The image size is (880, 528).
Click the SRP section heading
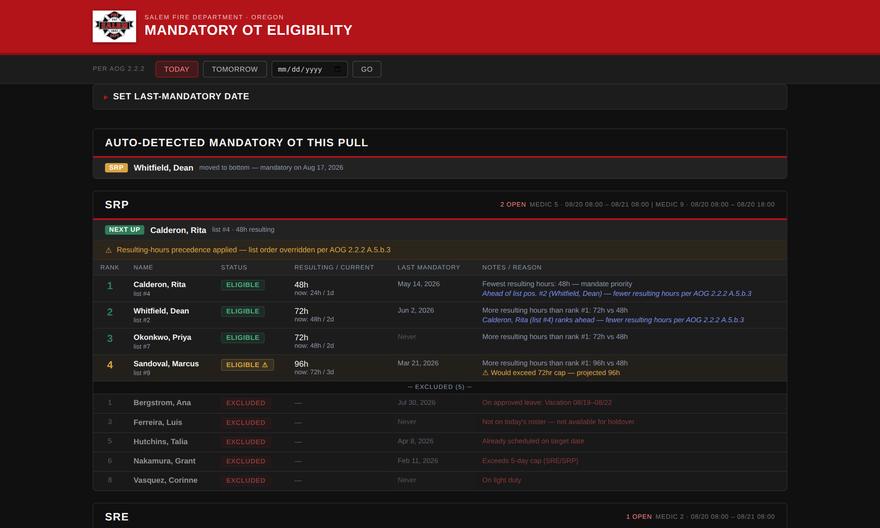coord(117,205)
